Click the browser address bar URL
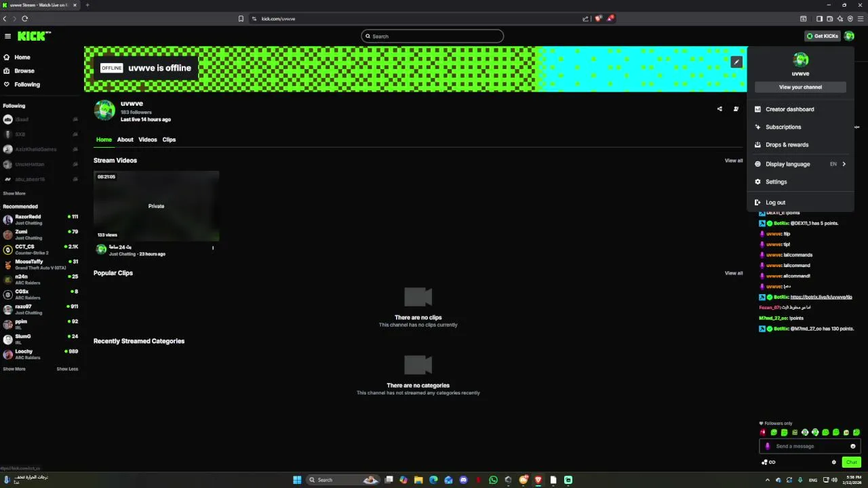 tap(278, 18)
